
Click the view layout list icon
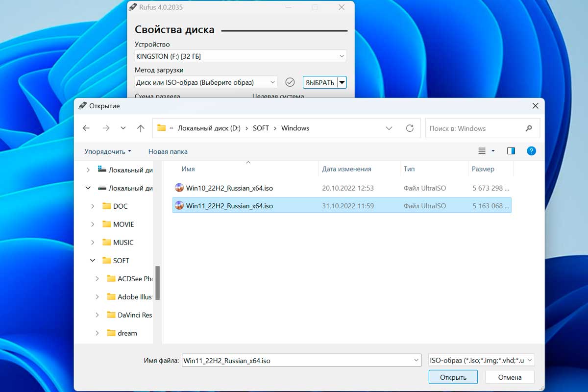(x=482, y=151)
